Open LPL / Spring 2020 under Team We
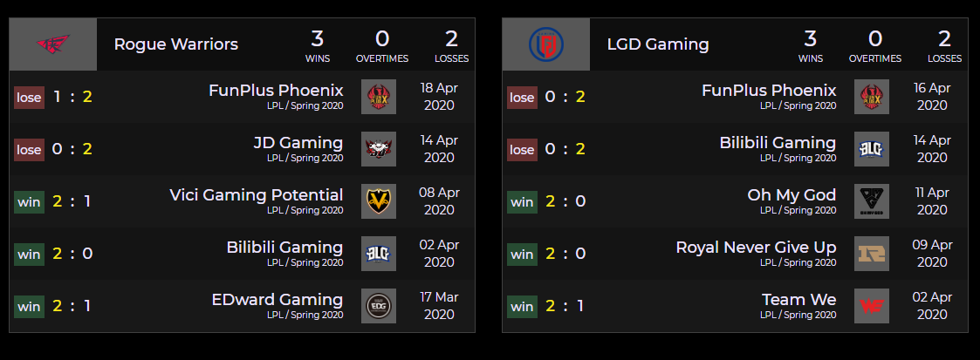 (798, 315)
